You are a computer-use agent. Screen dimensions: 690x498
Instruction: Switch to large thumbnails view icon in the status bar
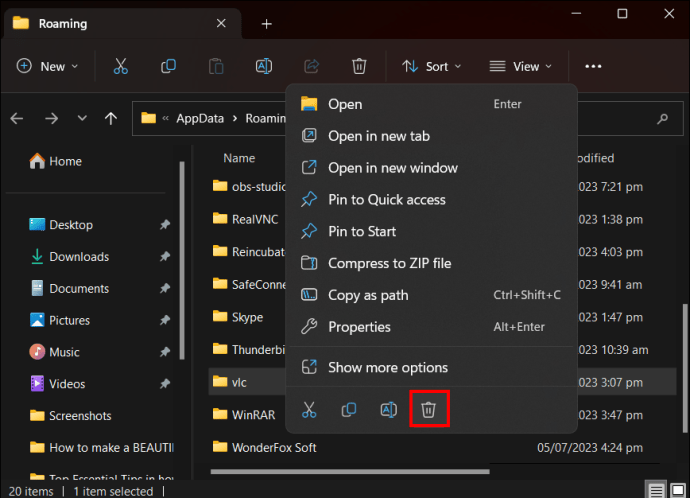point(678,491)
